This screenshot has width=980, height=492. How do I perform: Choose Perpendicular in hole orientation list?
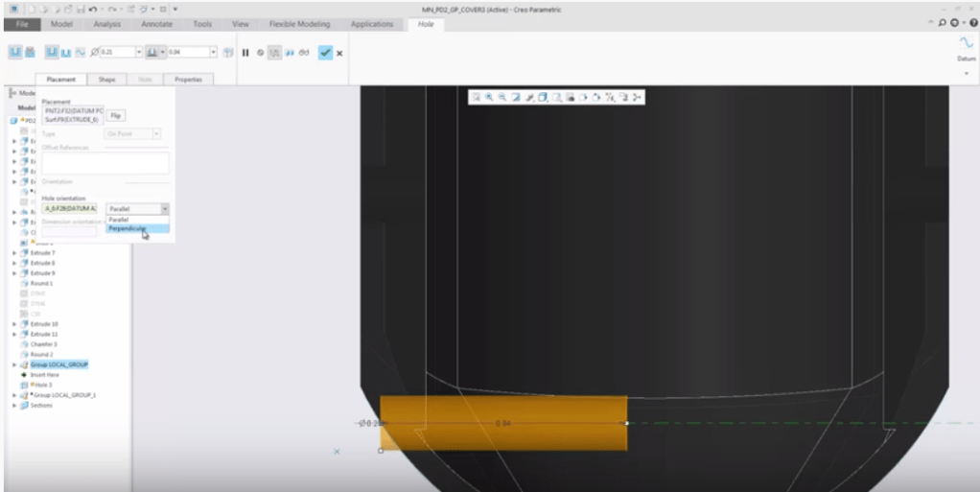(x=128, y=229)
